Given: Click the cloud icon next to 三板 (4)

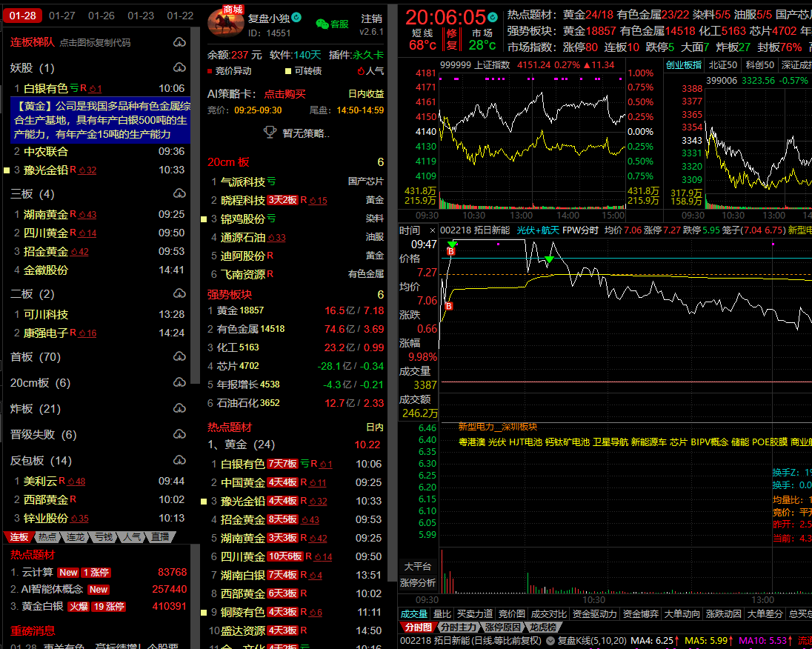Looking at the screenshot, I should (x=179, y=194).
